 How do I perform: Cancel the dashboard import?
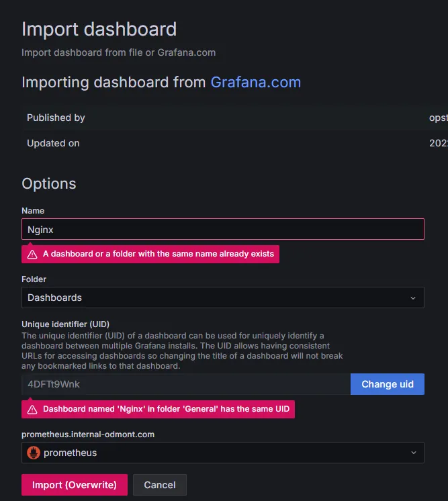coord(160,485)
